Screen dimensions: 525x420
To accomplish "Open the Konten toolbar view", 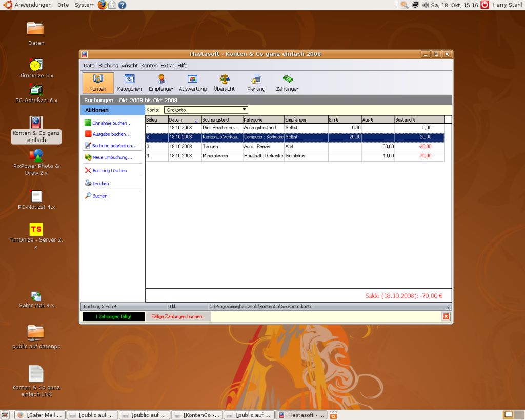I will pyautogui.click(x=98, y=83).
